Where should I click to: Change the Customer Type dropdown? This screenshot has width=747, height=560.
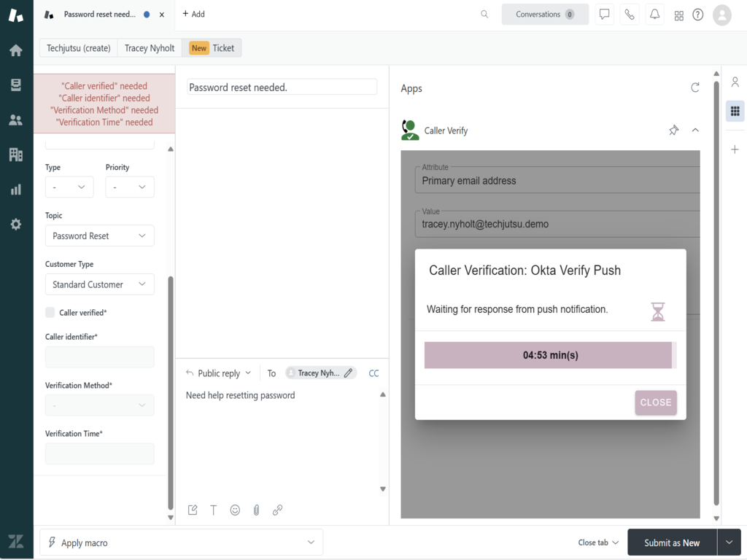[x=99, y=284]
